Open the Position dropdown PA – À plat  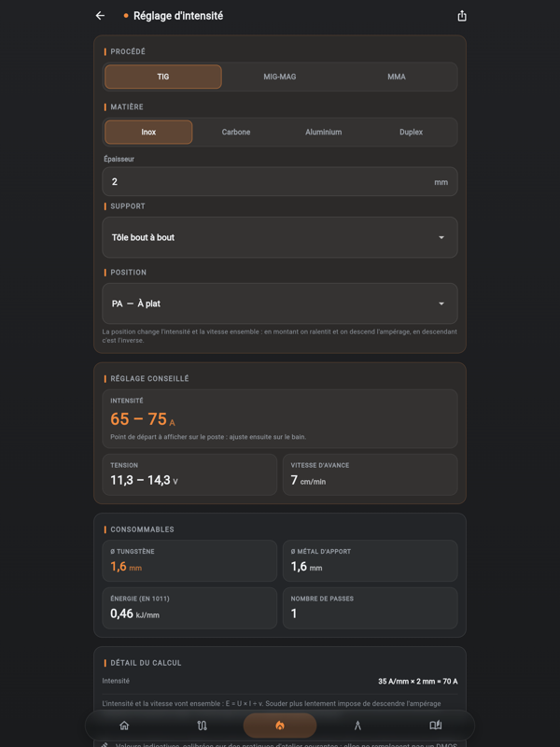280,303
